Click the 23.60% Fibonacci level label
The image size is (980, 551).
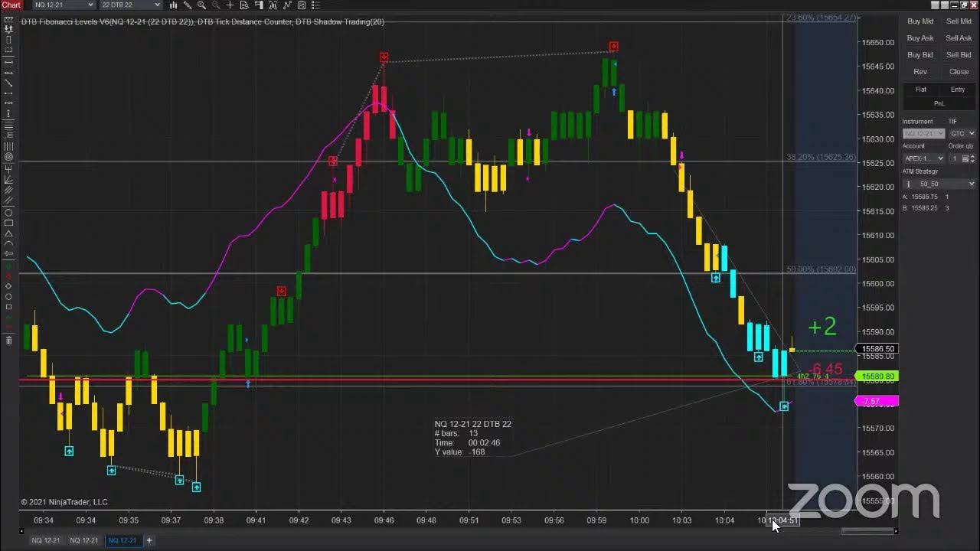coord(821,18)
